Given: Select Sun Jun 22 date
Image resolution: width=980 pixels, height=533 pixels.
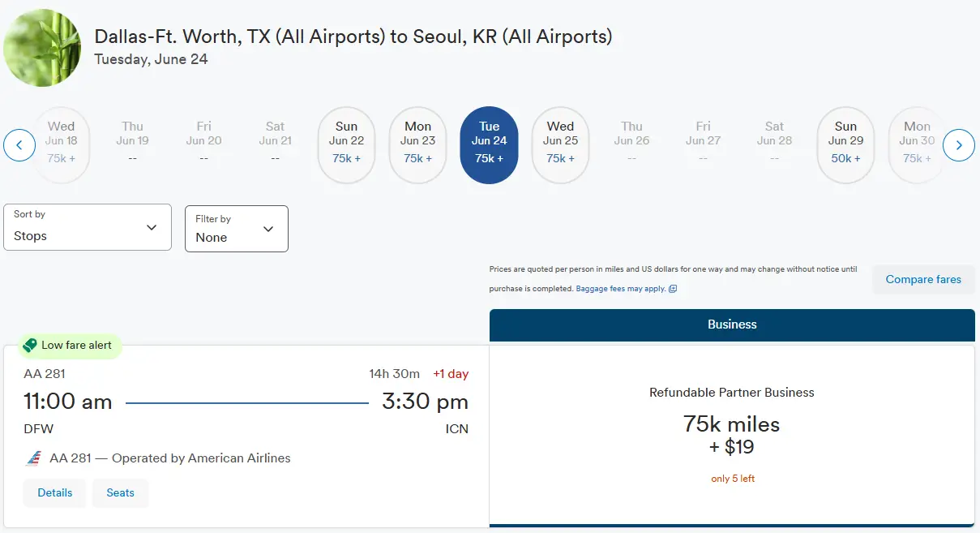Looking at the screenshot, I should pyautogui.click(x=346, y=145).
